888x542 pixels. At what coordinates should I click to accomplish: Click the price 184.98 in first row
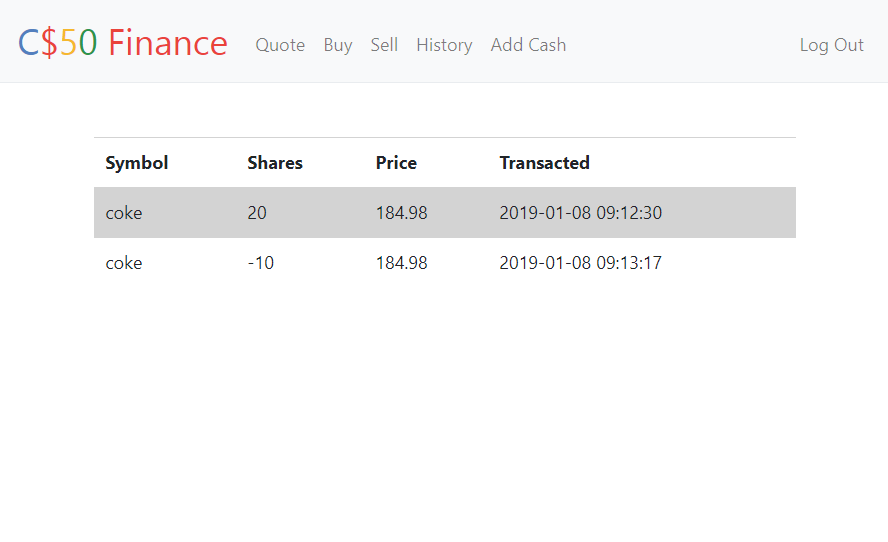coord(402,213)
